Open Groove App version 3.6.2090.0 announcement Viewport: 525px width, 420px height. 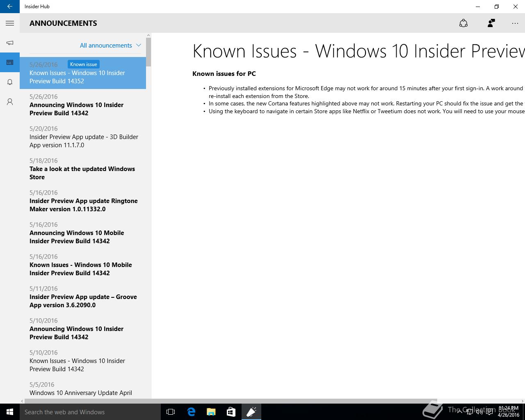[x=83, y=297]
